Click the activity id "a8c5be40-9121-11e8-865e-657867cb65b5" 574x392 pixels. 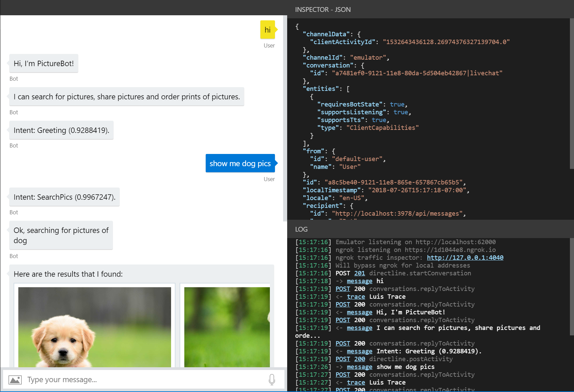[x=394, y=182]
